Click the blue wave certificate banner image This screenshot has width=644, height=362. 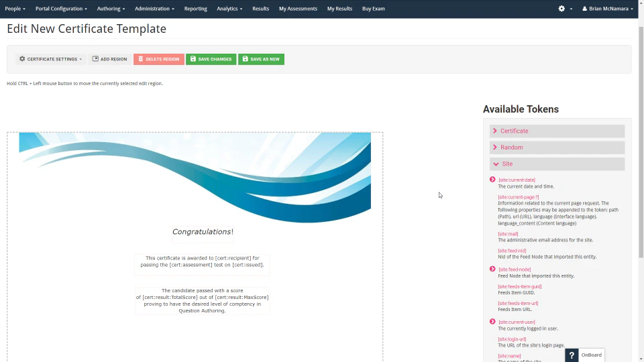click(195, 177)
